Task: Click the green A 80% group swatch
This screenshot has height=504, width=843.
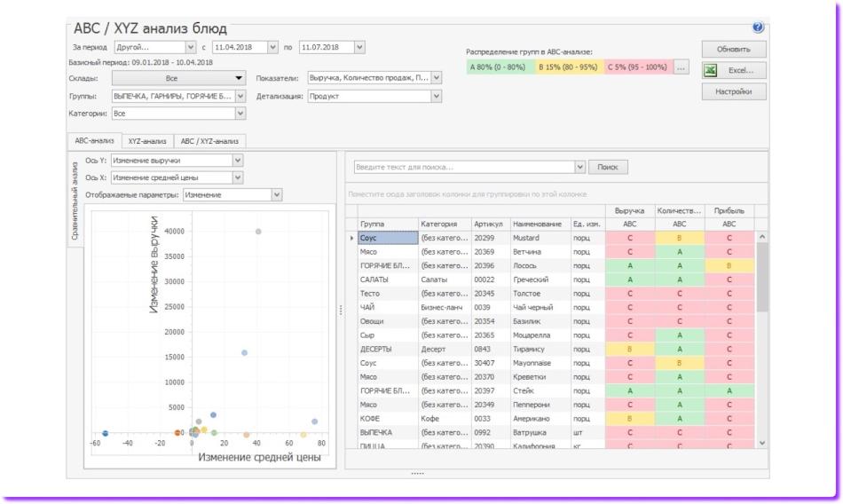Action: tap(499, 67)
